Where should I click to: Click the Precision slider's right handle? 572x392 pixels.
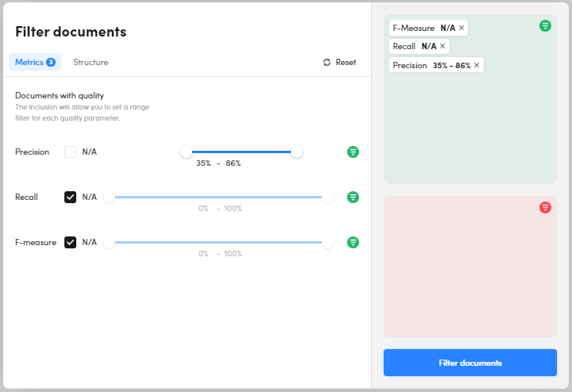(296, 152)
